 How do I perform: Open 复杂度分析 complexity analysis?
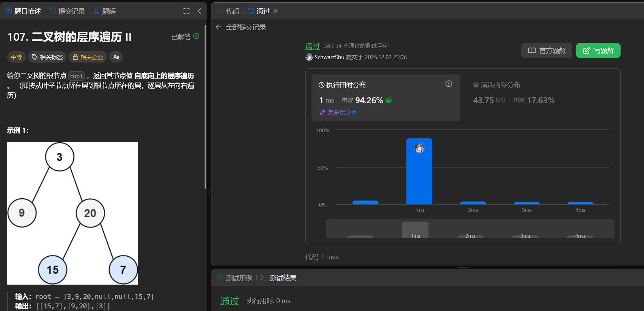coord(342,112)
